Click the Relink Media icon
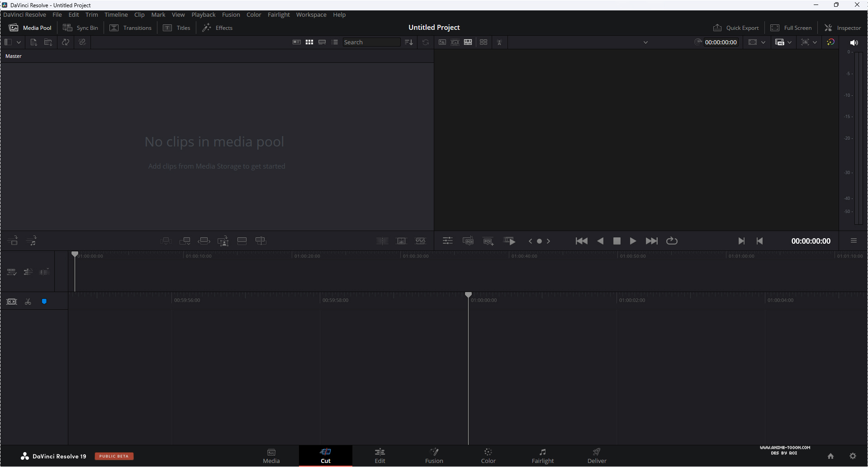 [x=82, y=42]
